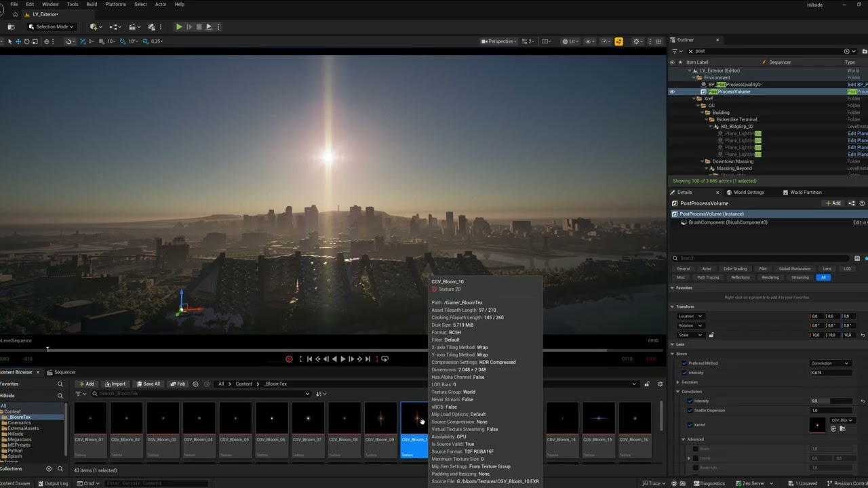The image size is (868, 488).
Task: Collapse the Convolution section
Action: [678, 392]
